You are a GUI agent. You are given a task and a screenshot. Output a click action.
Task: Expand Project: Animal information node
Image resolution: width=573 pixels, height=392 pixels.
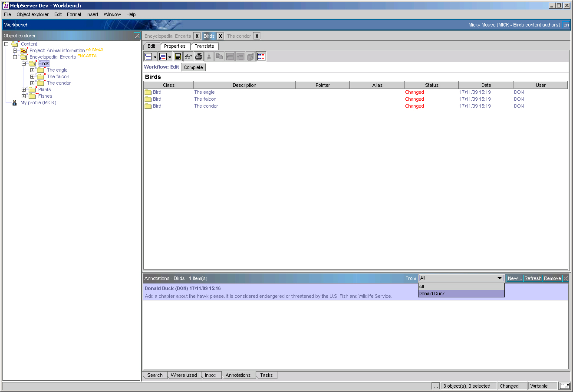coord(15,50)
